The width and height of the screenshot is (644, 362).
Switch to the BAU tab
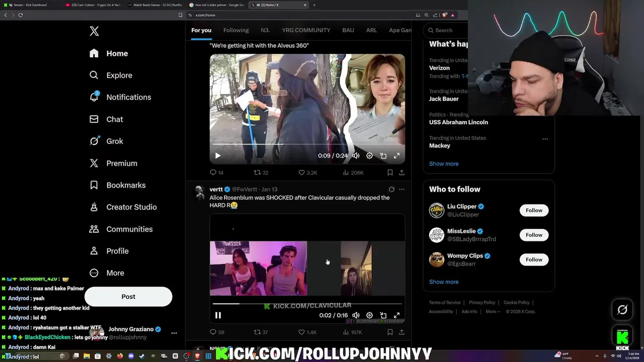(348, 30)
